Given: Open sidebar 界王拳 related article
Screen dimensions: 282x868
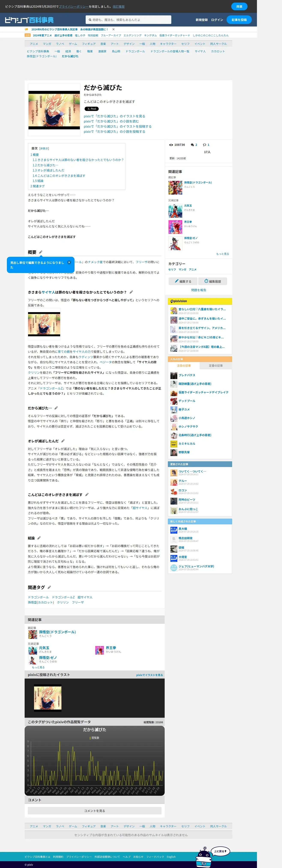Looking at the screenshot, I should [x=188, y=222].
